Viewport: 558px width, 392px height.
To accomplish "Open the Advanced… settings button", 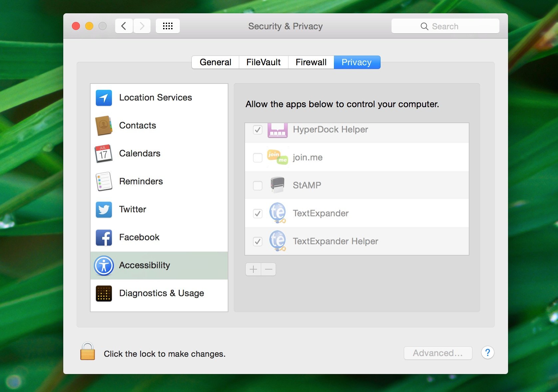I will (x=438, y=353).
